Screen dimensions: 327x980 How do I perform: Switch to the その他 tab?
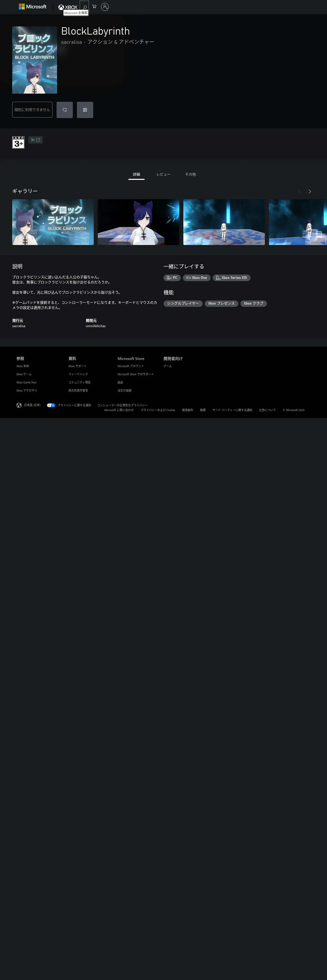[x=190, y=174]
